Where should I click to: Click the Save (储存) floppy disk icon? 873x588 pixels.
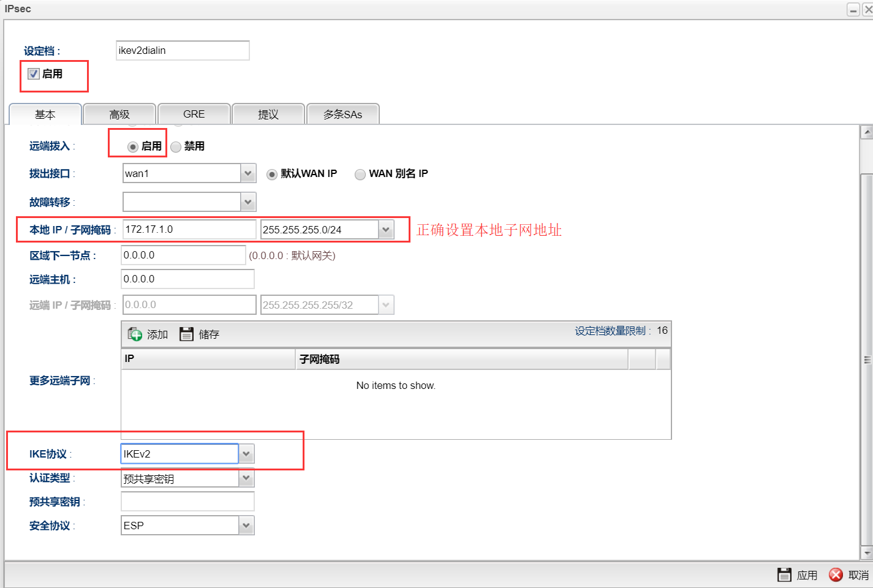pos(186,334)
